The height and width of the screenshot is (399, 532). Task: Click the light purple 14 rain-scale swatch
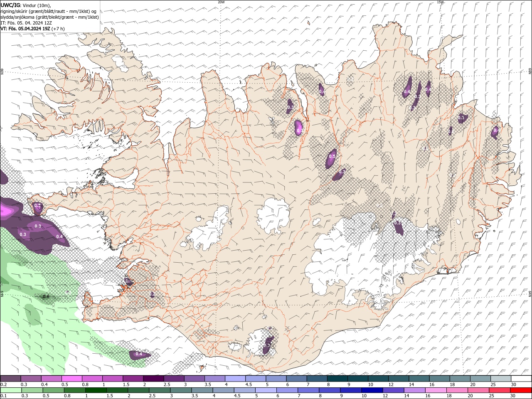[414, 390]
